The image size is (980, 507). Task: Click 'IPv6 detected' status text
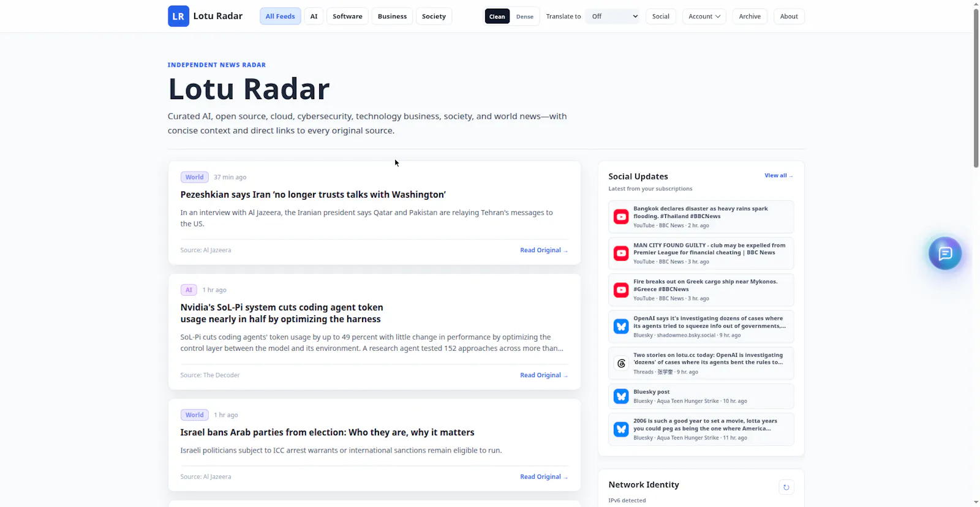(627, 501)
